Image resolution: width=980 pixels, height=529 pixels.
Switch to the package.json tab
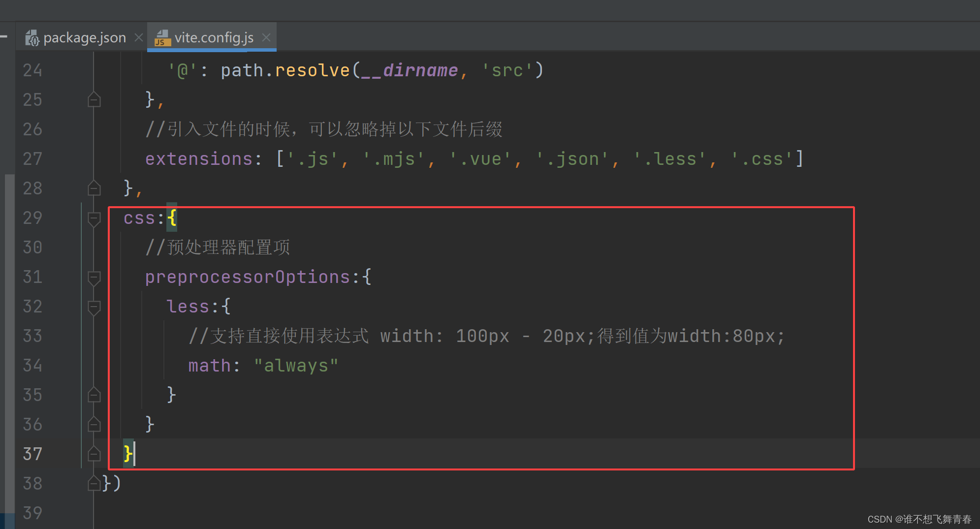click(x=84, y=37)
